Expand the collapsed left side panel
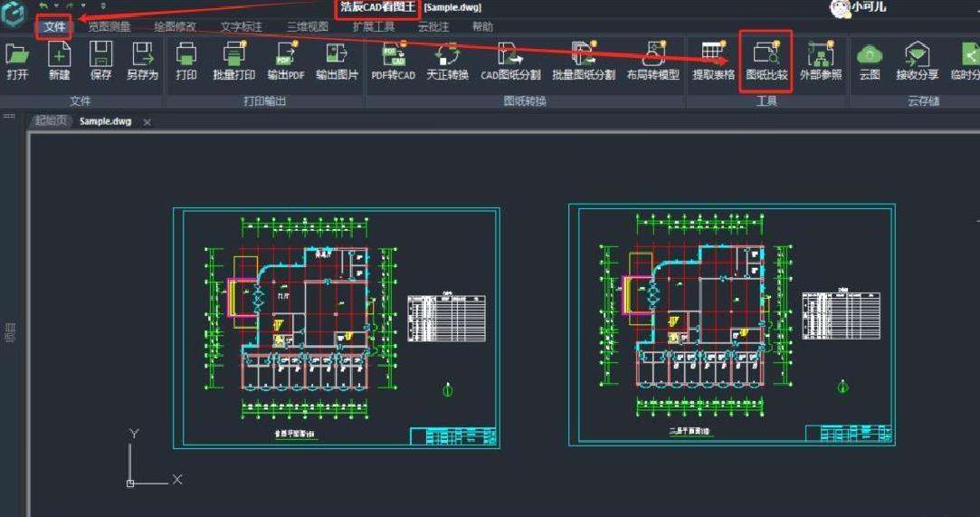 pyautogui.click(x=10, y=332)
